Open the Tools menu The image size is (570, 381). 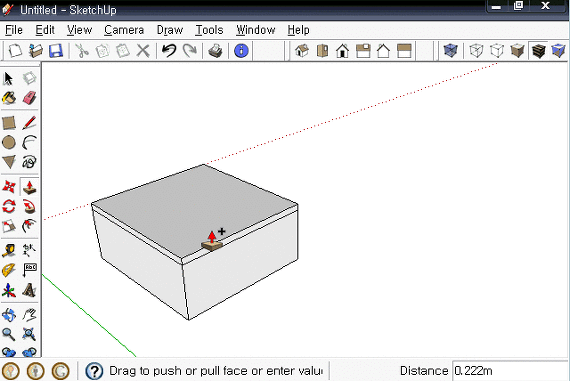209,30
